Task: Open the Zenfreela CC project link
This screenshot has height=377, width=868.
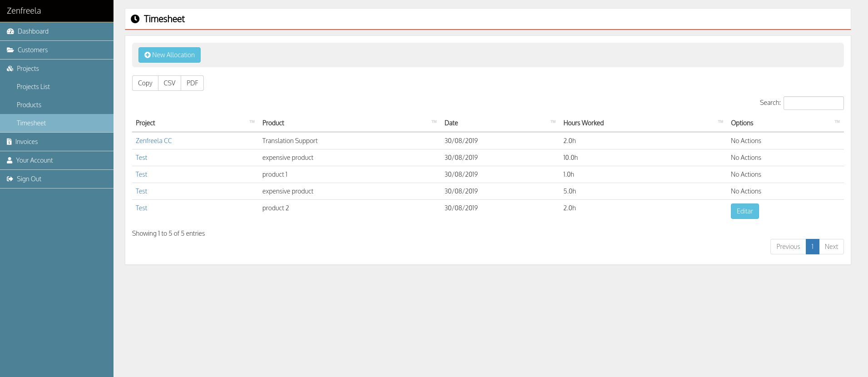Action: [153, 141]
